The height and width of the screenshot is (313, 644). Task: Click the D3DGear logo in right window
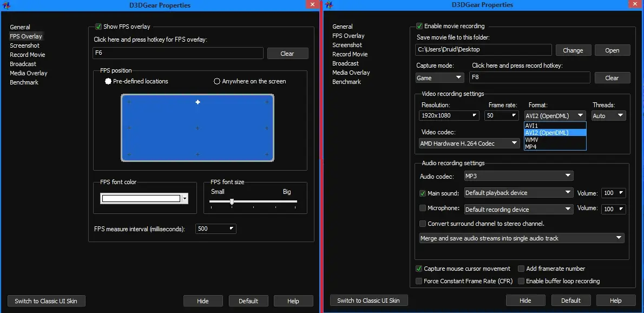[x=329, y=5]
